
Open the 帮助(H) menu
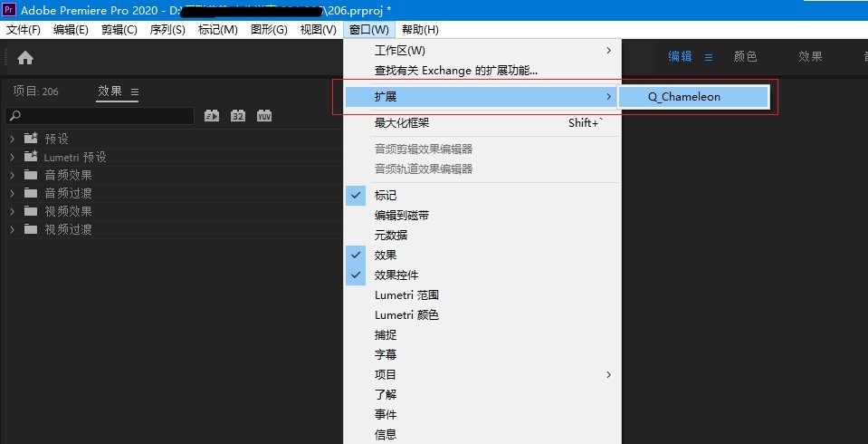pos(420,30)
